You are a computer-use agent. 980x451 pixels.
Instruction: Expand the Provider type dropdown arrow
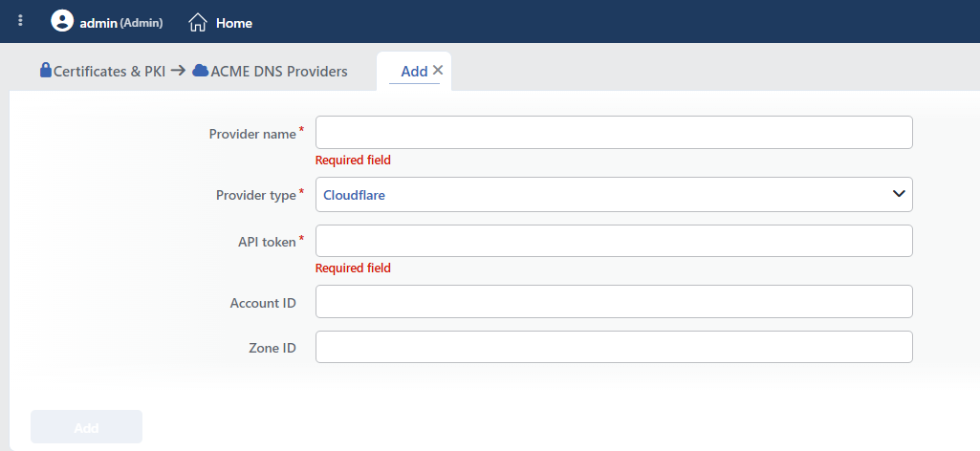pyautogui.click(x=899, y=194)
